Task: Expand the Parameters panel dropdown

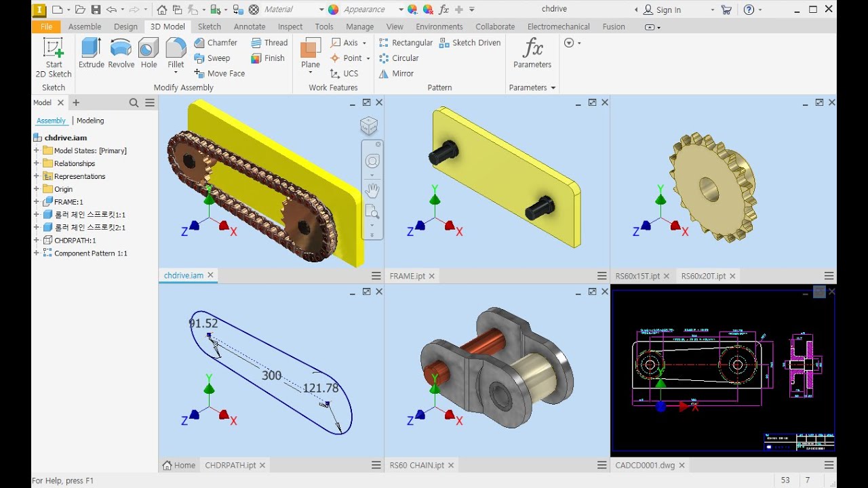Action: pos(553,88)
